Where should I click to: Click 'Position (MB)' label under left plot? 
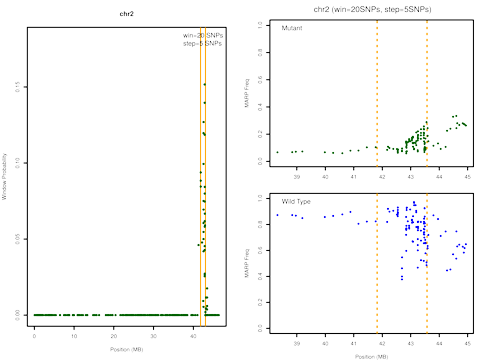click(127, 349)
